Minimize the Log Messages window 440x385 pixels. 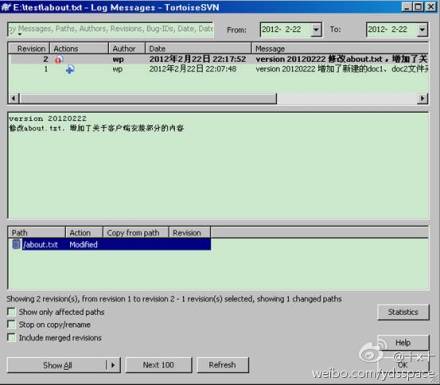click(x=407, y=7)
